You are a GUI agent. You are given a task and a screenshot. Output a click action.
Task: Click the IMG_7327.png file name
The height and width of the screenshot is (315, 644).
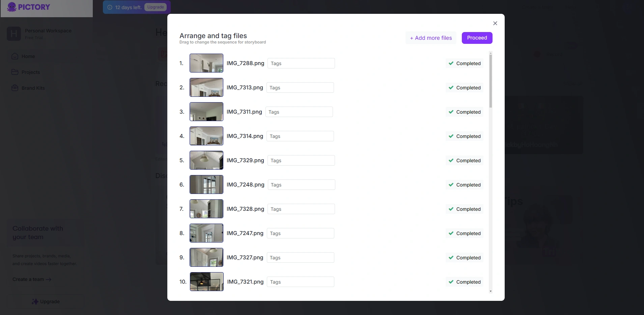point(245,258)
